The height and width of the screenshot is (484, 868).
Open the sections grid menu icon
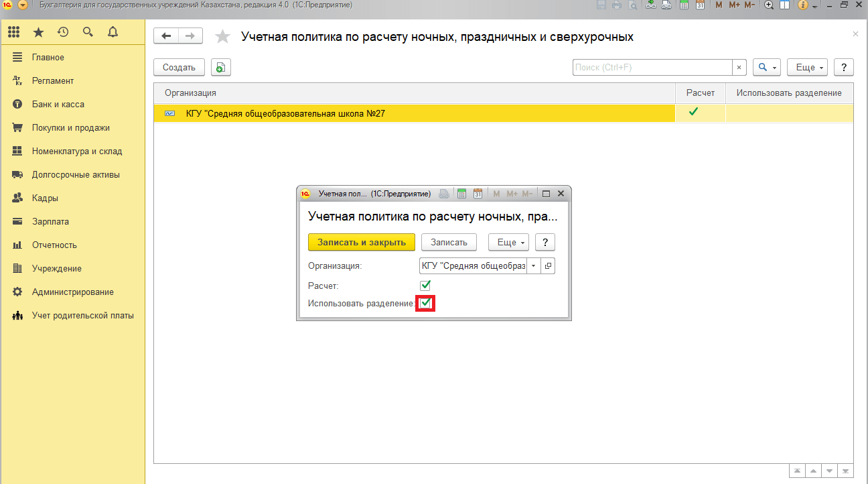click(x=13, y=32)
